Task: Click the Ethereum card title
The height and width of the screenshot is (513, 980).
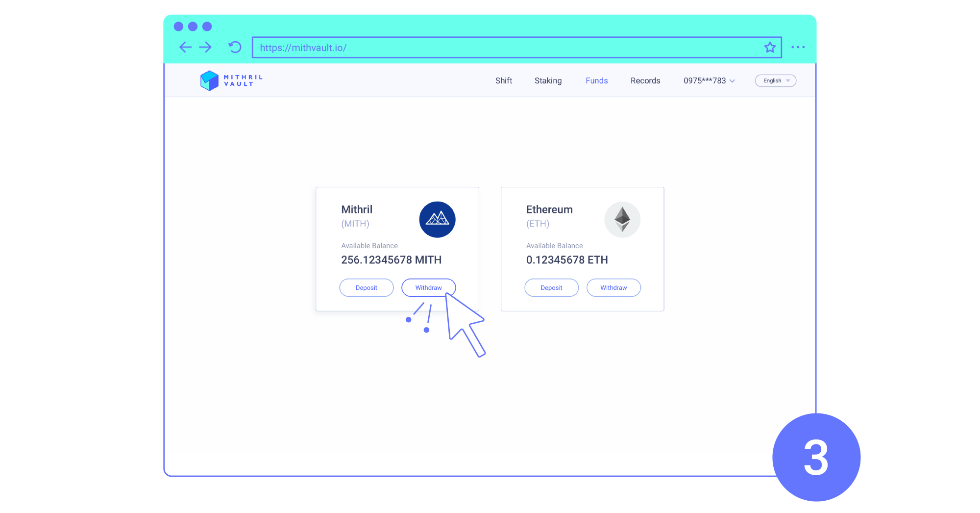Action: tap(549, 210)
